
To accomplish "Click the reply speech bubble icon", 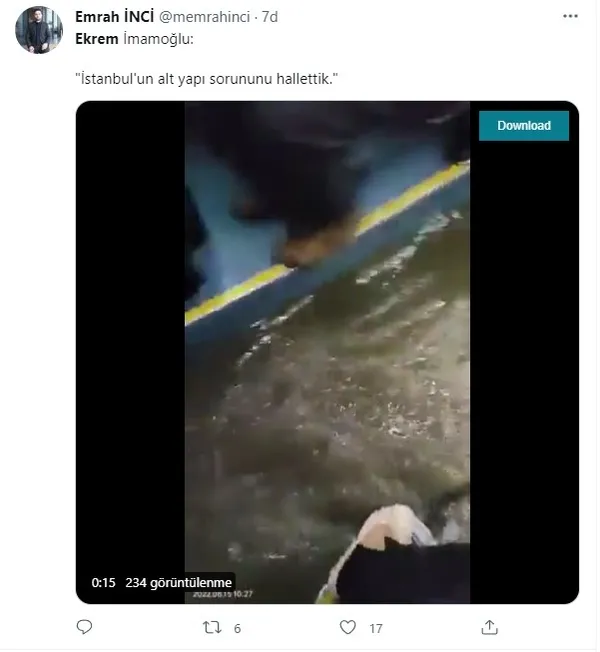I will click(x=84, y=627).
